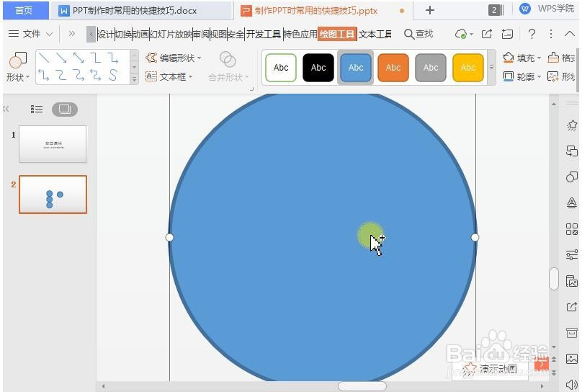Click the window count 2 icon
The image size is (582, 392).
(x=496, y=10)
